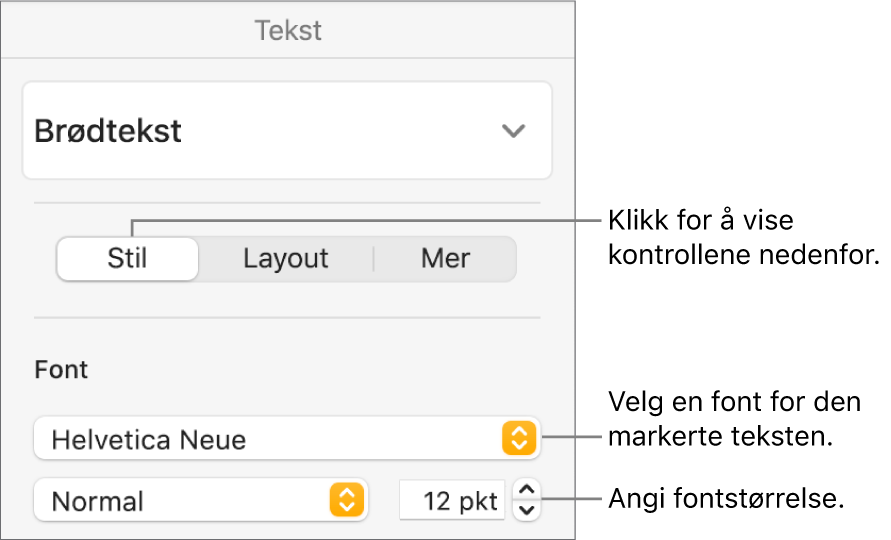Image resolution: width=891 pixels, height=540 pixels.
Task: Decrease font size with the down arrow
Action: (527, 510)
